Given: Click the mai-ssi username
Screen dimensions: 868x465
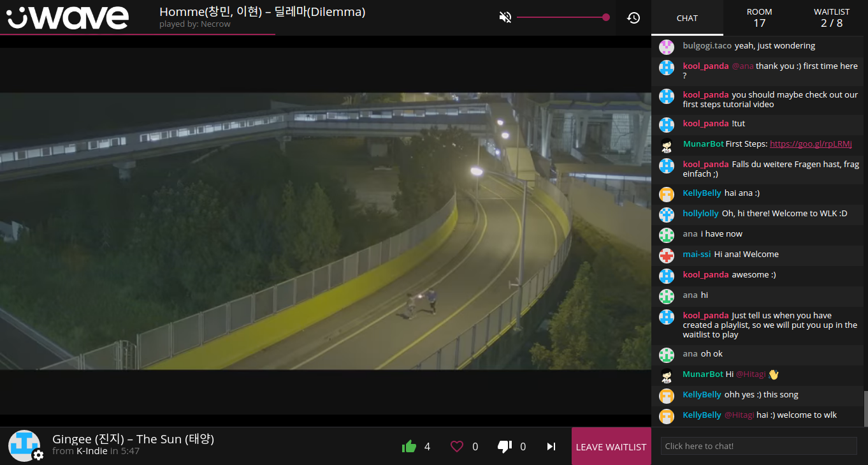Looking at the screenshot, I should (x=697, y=255).
